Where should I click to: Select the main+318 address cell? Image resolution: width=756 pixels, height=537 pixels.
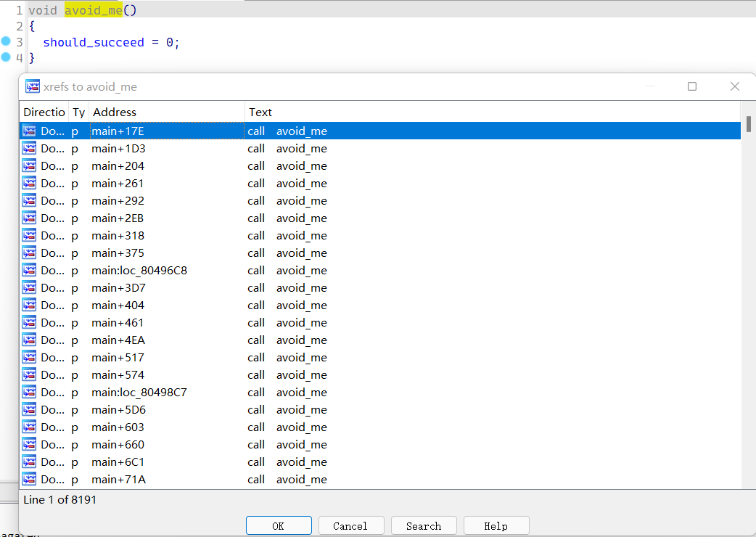click(167, 236)
